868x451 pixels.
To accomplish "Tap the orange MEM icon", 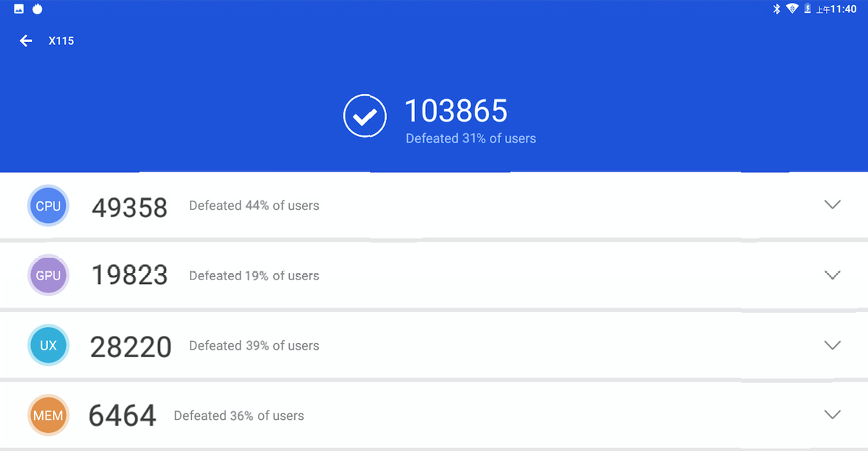I will 48,415.
